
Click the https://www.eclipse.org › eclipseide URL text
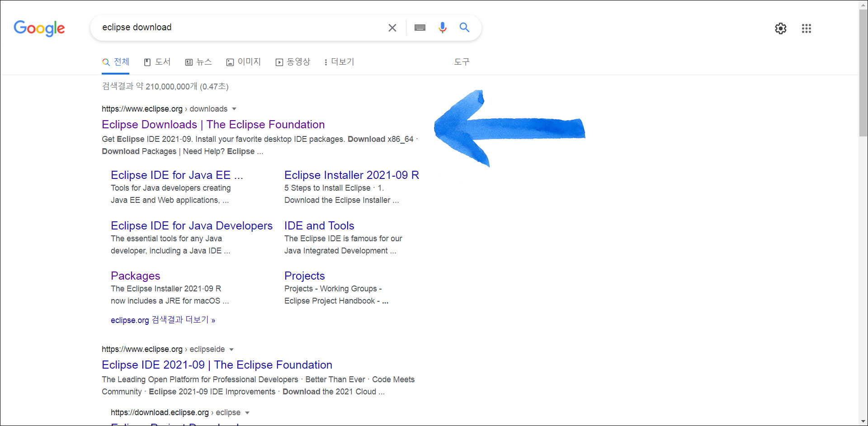pyautogui.click(x=163, y=349)
